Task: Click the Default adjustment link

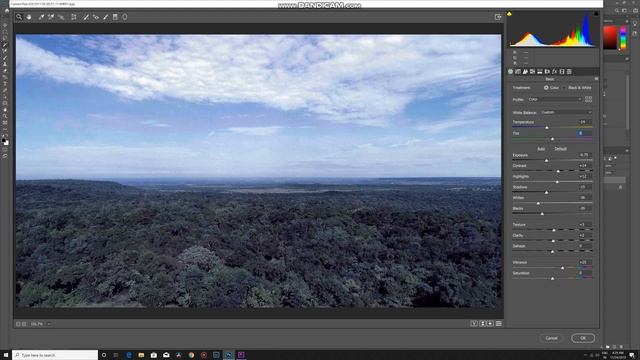Action: click(x=560, y=149)
